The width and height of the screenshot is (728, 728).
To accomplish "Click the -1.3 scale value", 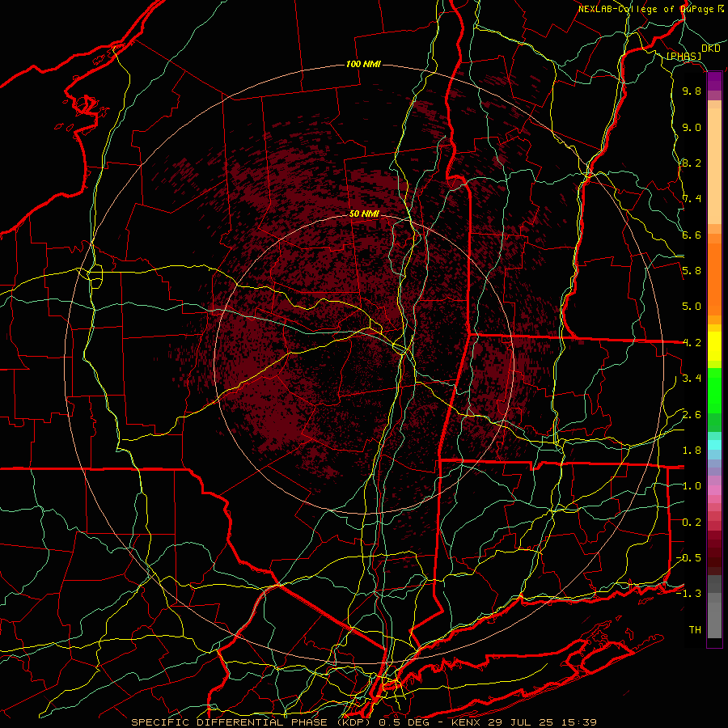I will pyautogui.click(x=688, y=594).
